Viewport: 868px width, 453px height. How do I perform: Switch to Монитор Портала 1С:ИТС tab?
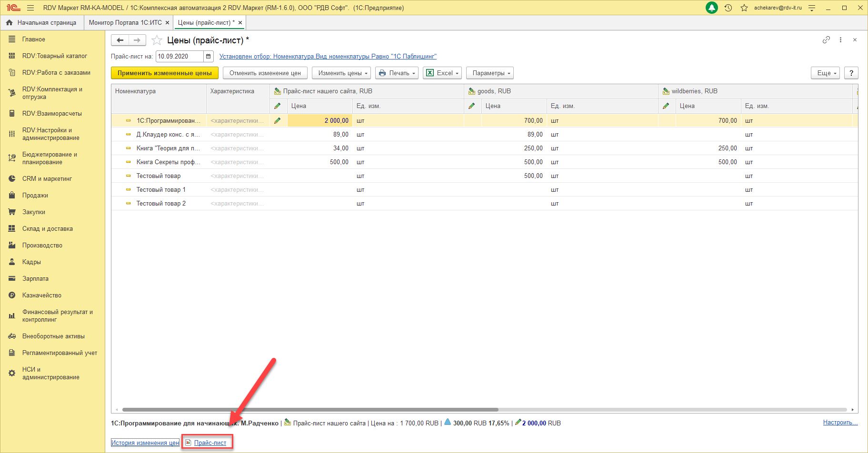coord(125,23)
